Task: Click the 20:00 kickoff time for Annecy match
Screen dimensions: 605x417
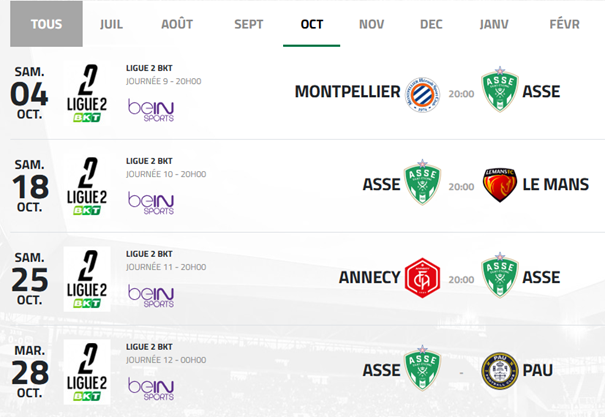Action: point(461,278)
